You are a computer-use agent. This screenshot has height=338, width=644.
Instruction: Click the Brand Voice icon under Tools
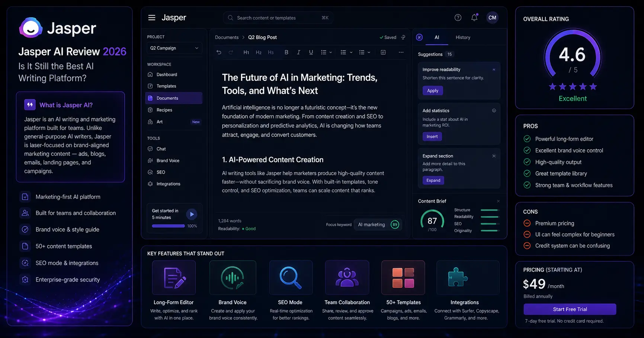click(150, 161)
